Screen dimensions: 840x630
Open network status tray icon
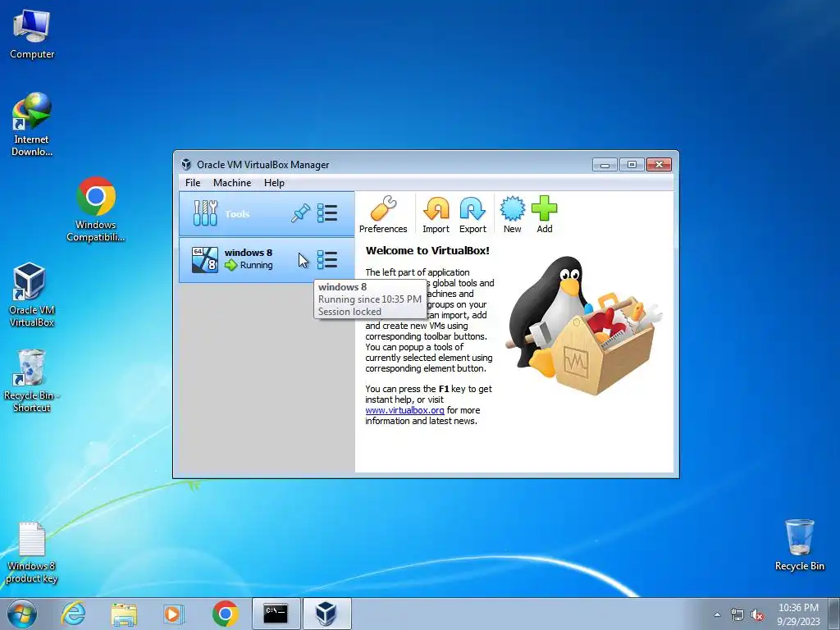pos(737,614)
